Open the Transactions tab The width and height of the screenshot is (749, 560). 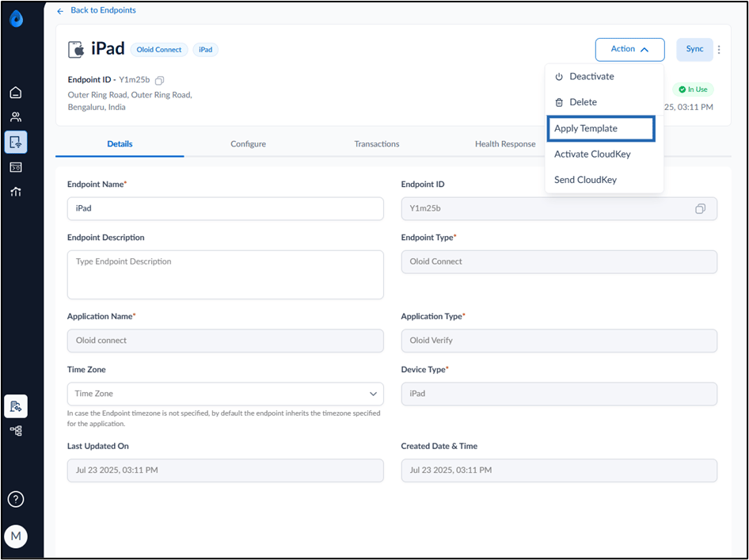(376, 144)
